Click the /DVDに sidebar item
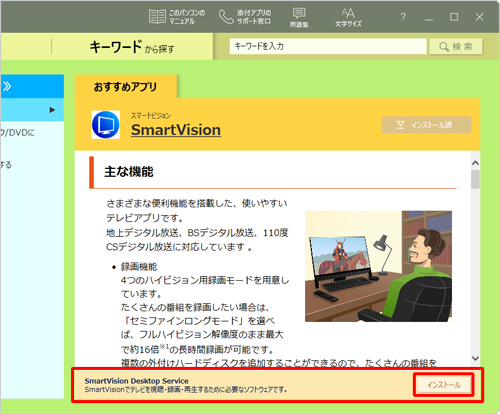500x414 pixels. tap(17, 133)
